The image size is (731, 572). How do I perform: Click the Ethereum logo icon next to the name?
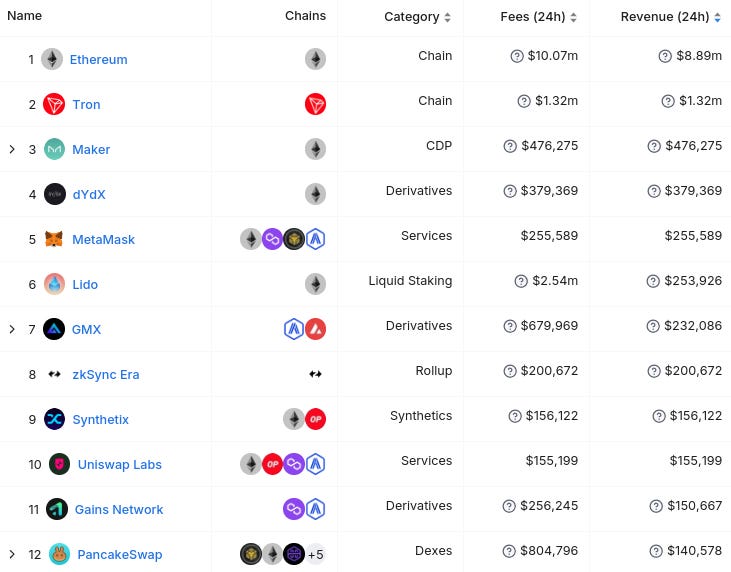click(x=52, y=59)
